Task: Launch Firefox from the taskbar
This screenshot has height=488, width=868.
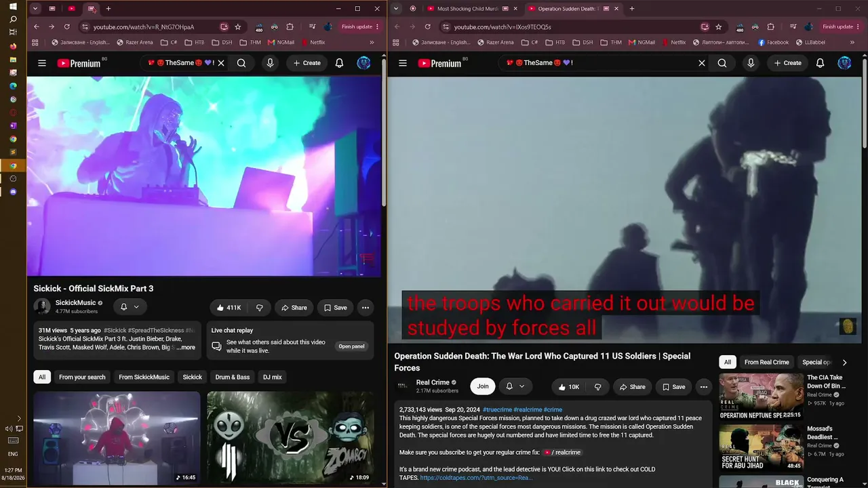Action: point(13,46)
